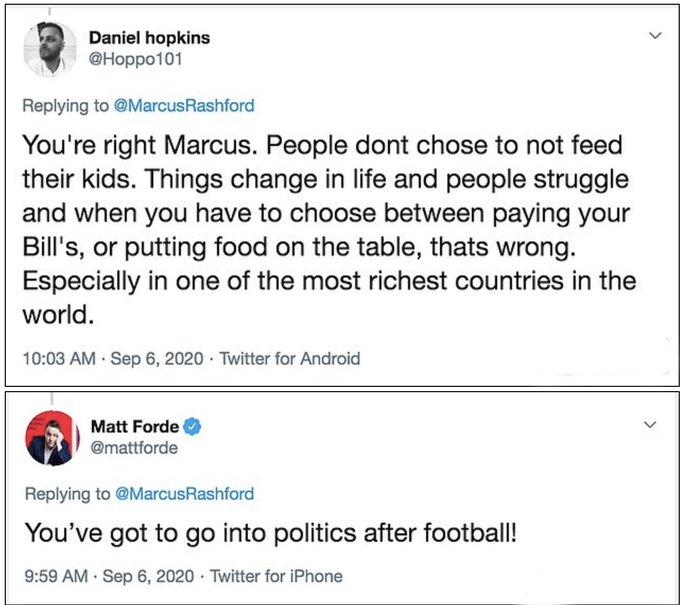Expand the chevron menu on Matt Forde's tweet
The height and width of the screenshot is (605, 684).
(655, 426)
